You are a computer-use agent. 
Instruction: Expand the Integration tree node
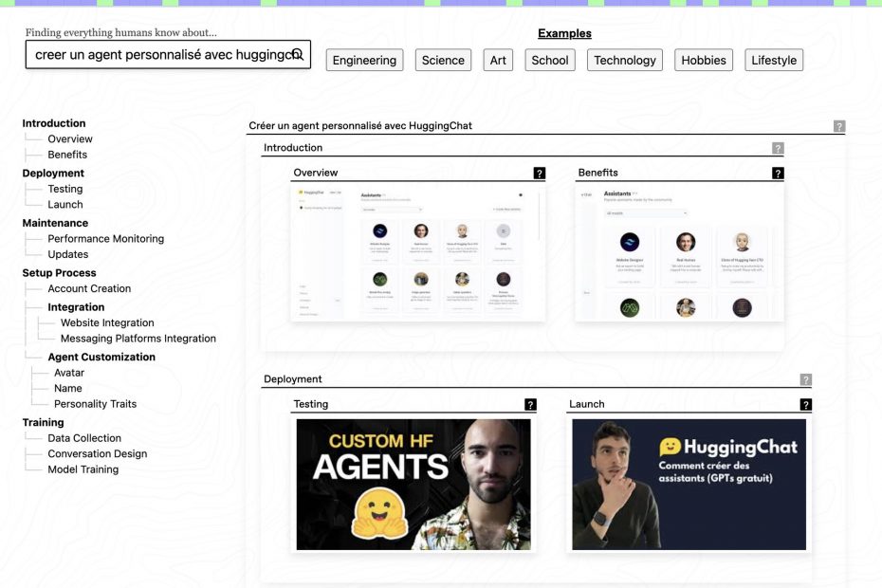pos(76,307)
